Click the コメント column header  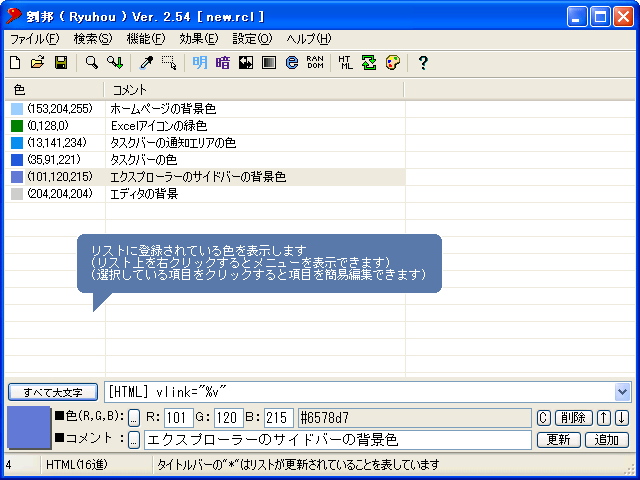254,90
